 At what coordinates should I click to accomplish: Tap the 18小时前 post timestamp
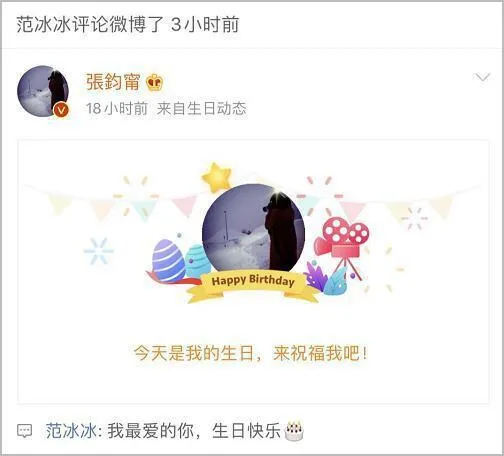[x=117, y=109]
